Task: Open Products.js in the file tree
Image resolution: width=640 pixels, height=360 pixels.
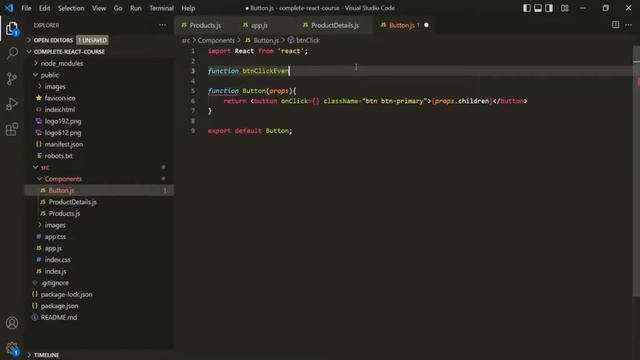Action: click(64, 213)
